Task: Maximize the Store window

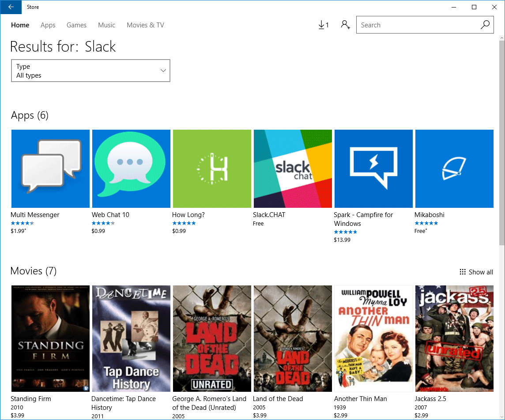Action: pos(474,7)
